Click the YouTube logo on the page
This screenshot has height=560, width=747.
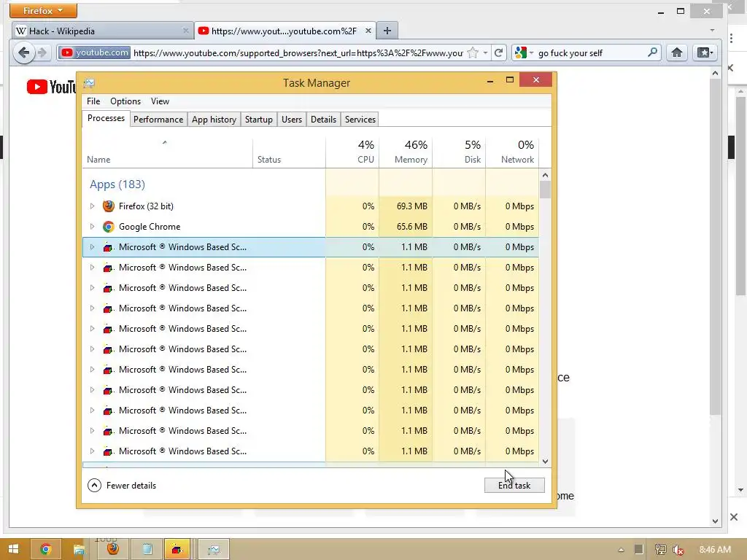click(x=52, y=87)
